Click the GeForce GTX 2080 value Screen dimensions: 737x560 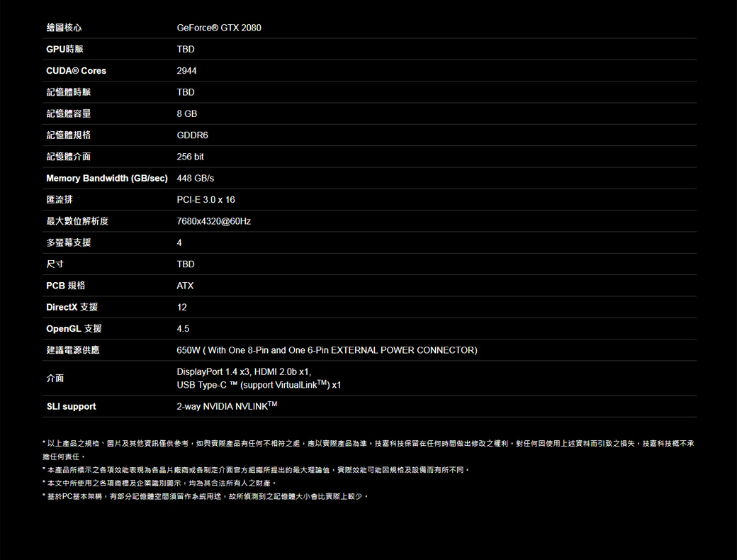click(218, 28)
